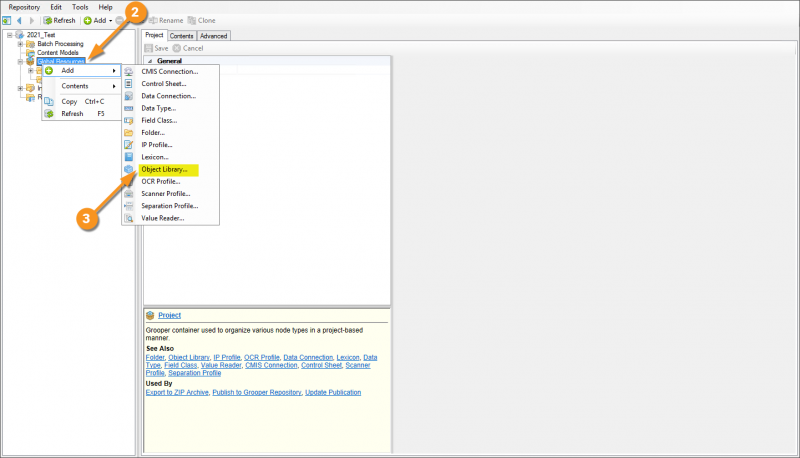
Task: Select the Batch Processing tree item
Action: [x=60, y=44]
